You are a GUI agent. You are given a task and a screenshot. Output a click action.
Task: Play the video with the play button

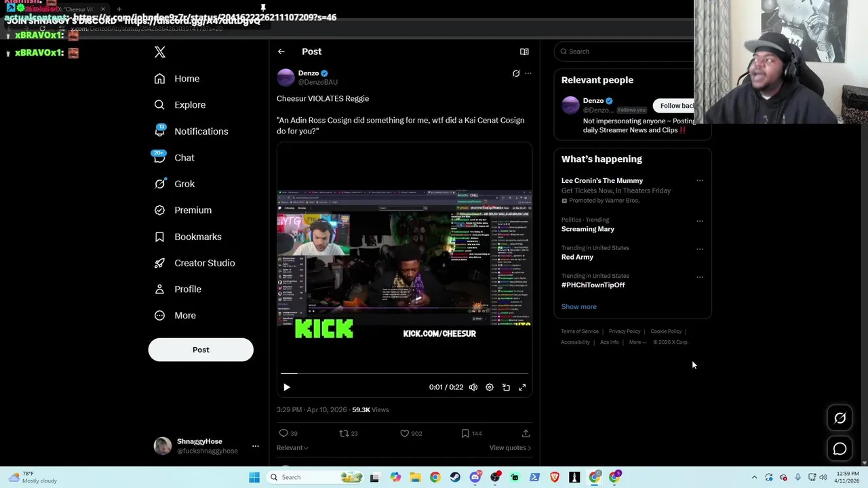tap(287, 387)
